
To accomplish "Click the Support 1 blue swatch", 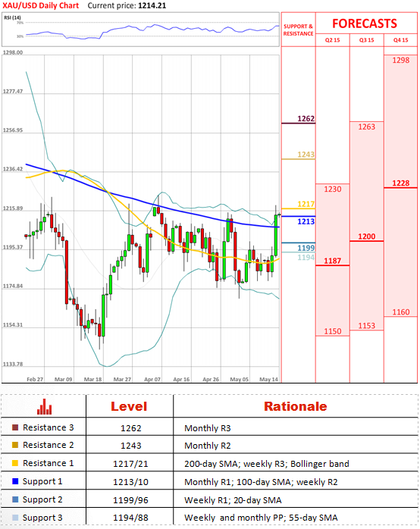I will (15, 481).
